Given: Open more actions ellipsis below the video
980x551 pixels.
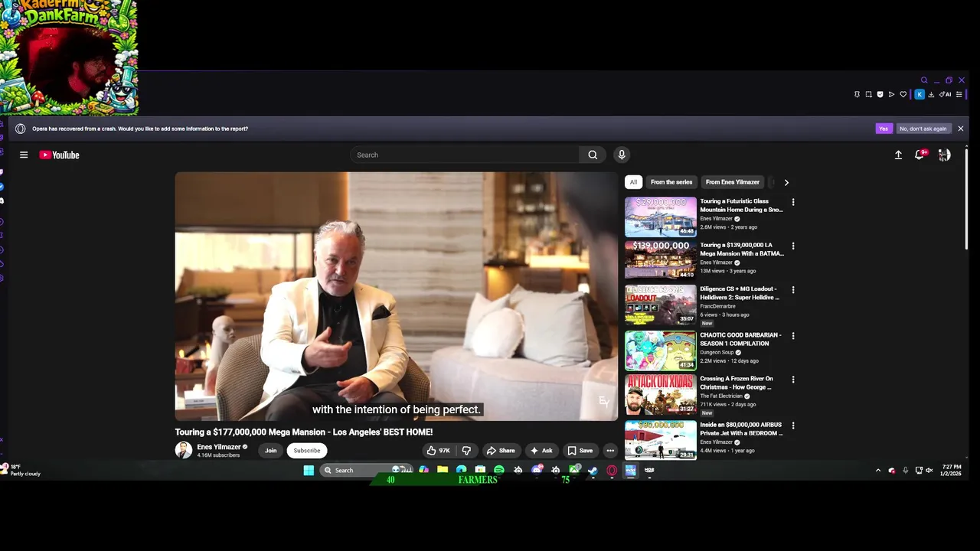Looking at the screenshot, I should tap(610, 451).
